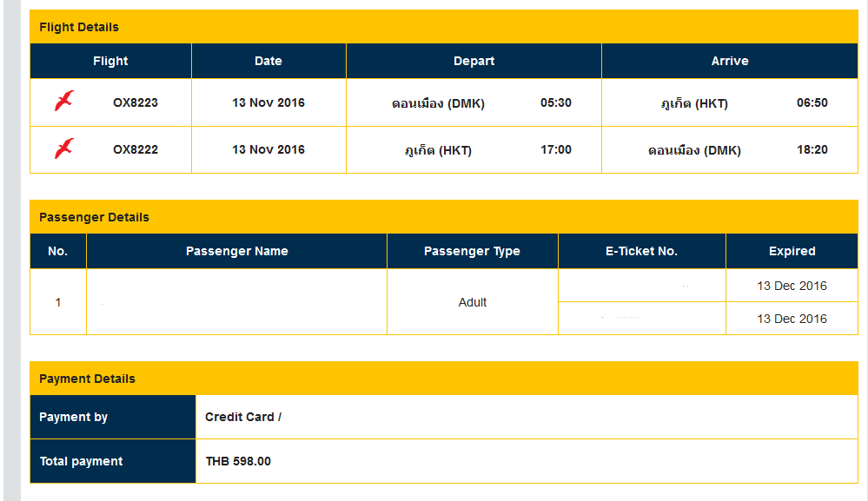
Task: Click the Depart column header
Action: [x=474, y=61]
